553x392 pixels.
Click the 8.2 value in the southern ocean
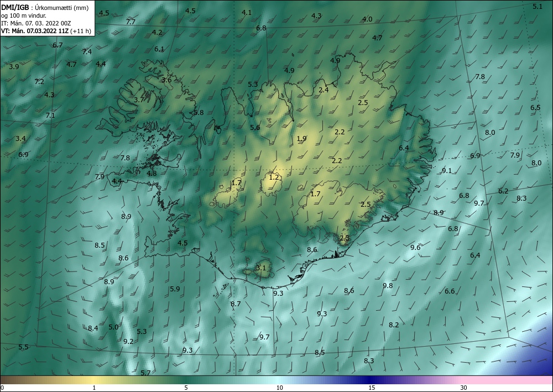394,325
